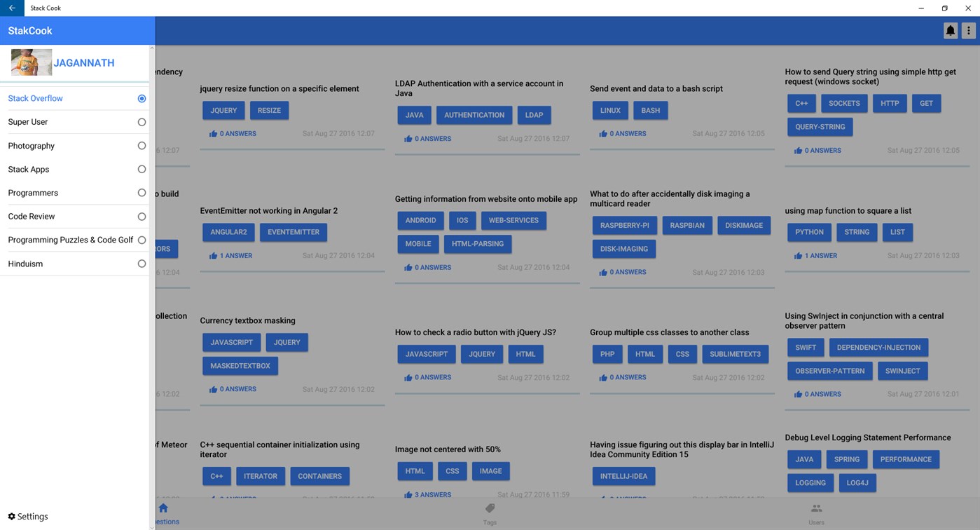The image size is (980, 530).
Task: Click thumbs-up icon on map function question
Action: (798, 256)
